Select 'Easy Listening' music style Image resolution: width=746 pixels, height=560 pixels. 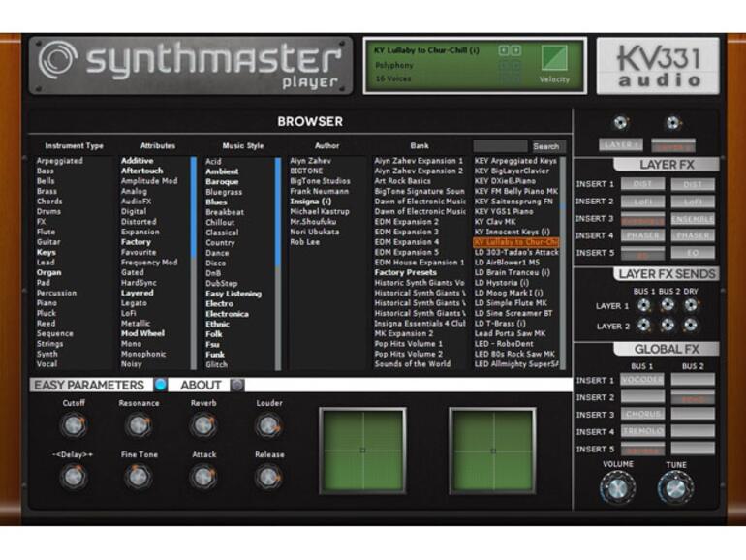pyautogui.click(x=233, y=294)
